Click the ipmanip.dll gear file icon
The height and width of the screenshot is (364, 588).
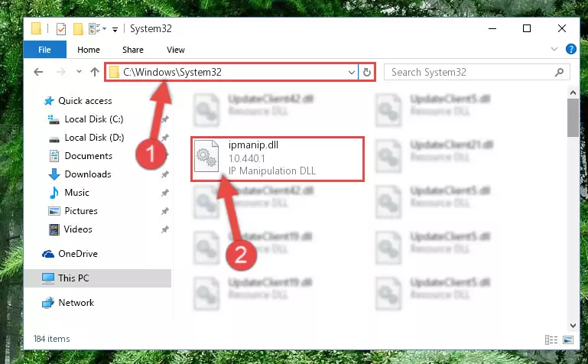tap(206, 155)
